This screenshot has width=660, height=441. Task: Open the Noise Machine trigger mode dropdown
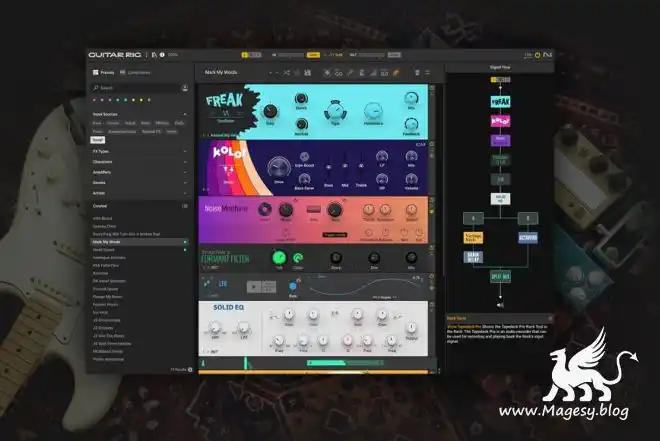(335, 235)
